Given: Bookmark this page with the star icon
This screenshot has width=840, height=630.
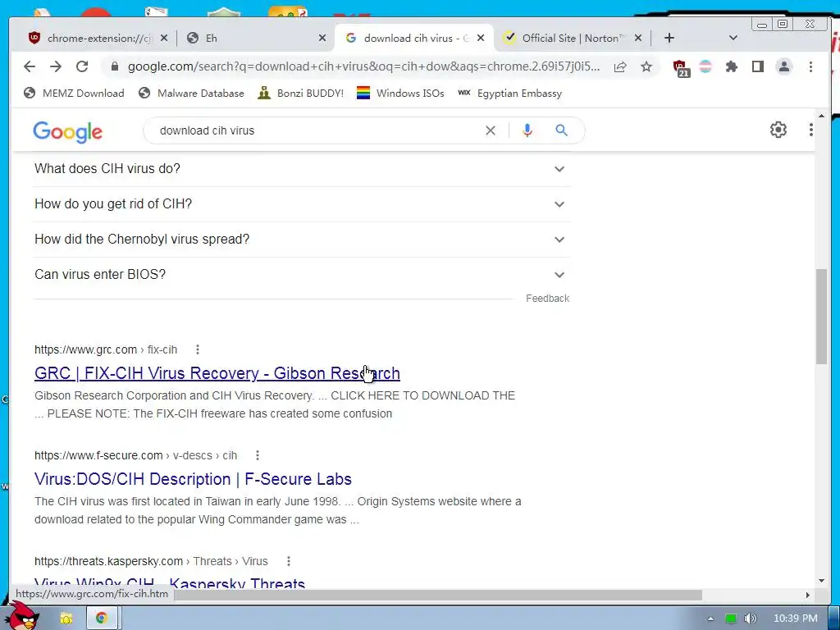Looking at the screenshot, I should tap(646, 66).
